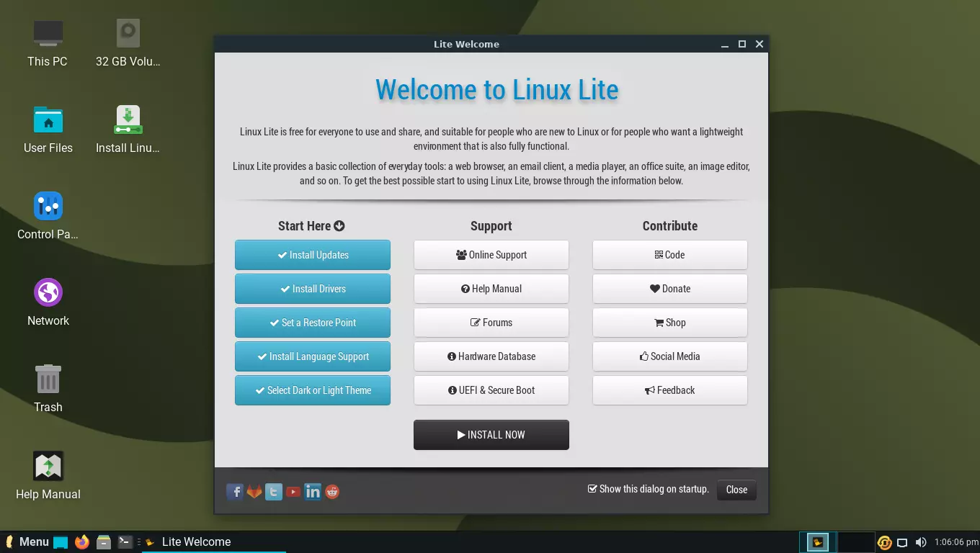Minimize the Lite Welcome window

tap(725, 45)
